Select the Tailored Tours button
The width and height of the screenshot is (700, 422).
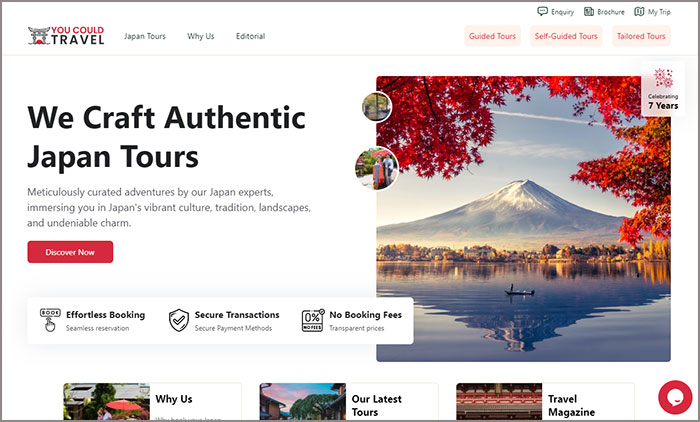point(641,36)
